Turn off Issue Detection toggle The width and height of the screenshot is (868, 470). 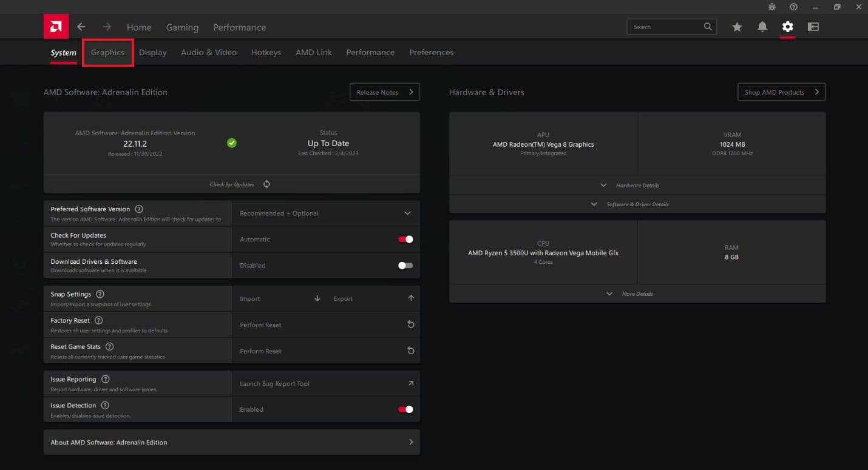[x=405, y=409]
